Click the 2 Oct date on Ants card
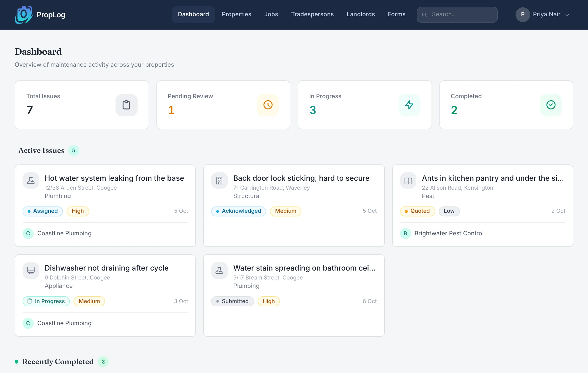 click(558, 211)
